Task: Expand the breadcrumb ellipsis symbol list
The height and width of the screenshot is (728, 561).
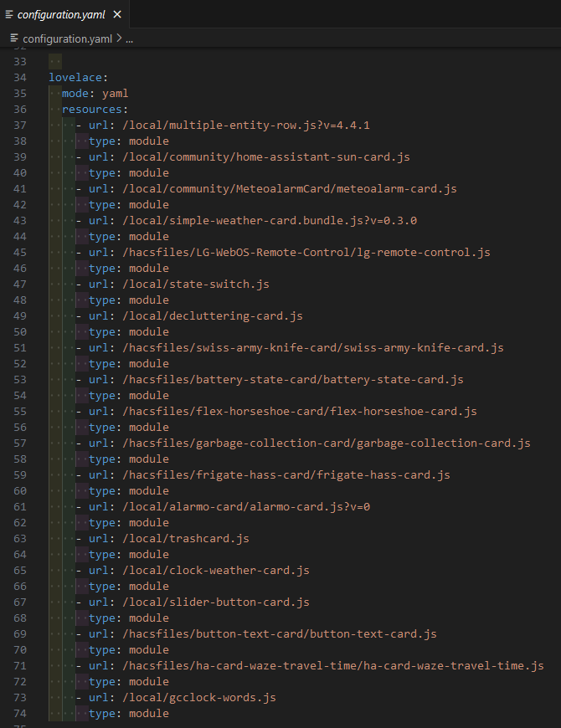Action: point(129,39)
